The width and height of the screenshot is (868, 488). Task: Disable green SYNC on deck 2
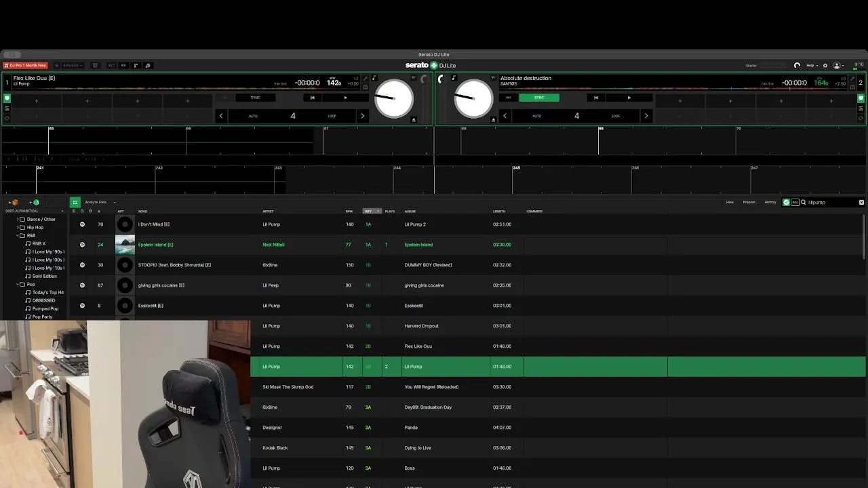(x=539, y=98)
